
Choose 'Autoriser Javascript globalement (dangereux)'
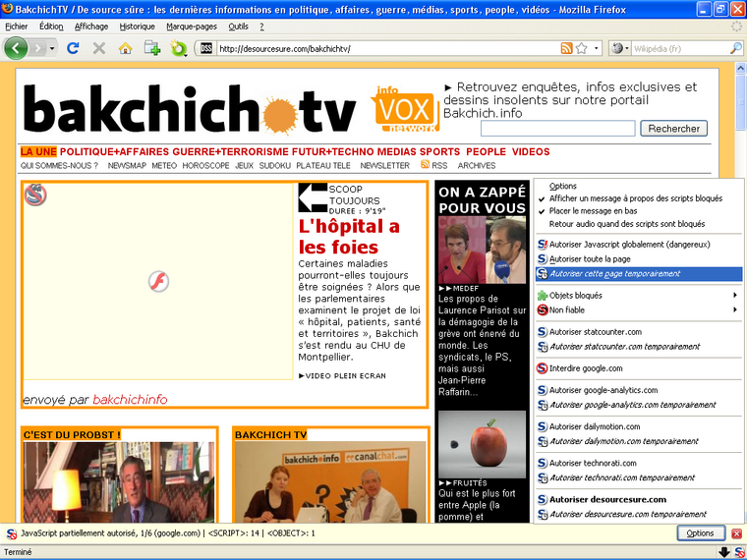[638, 245]
